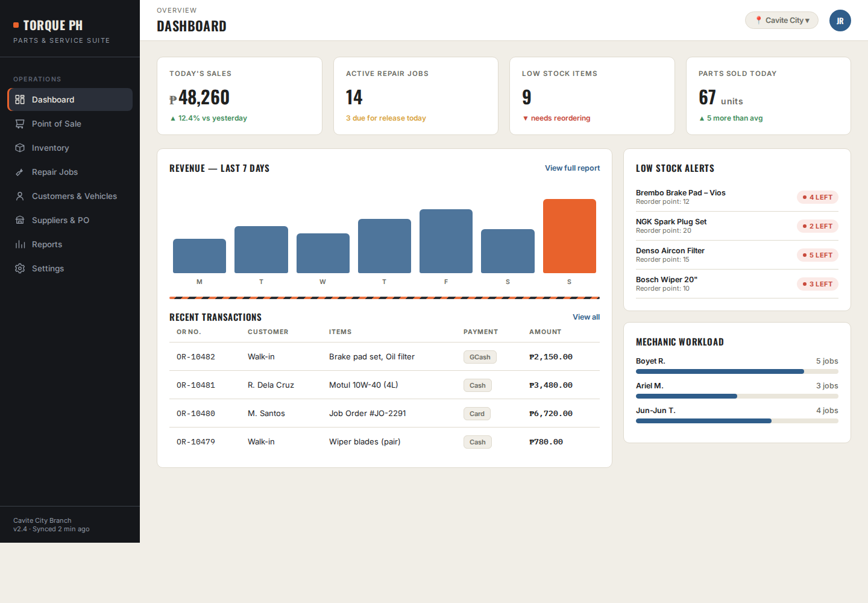This screenshot has height=603, width=868.
Task: Open the Low Stock Items card
Action: [592, 96]
